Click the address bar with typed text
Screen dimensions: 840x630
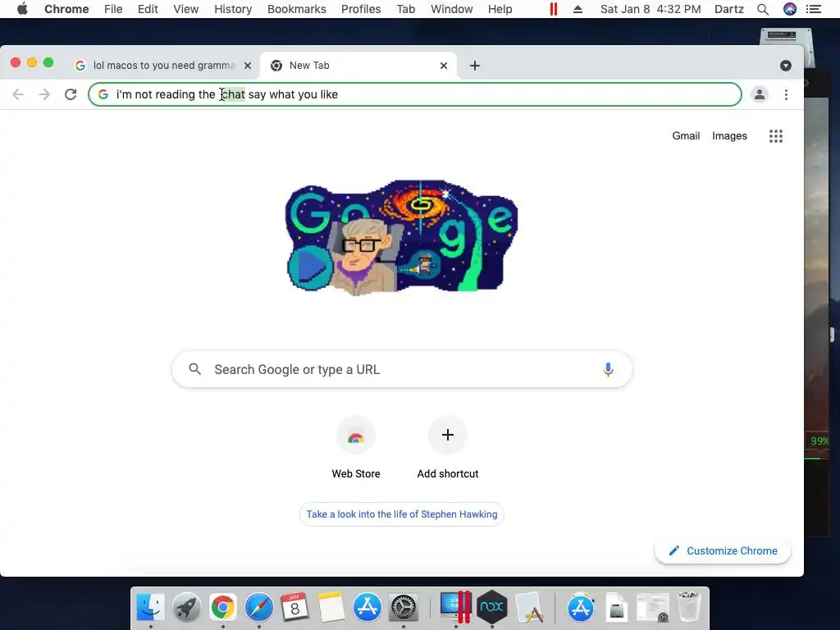pos(414,94)
